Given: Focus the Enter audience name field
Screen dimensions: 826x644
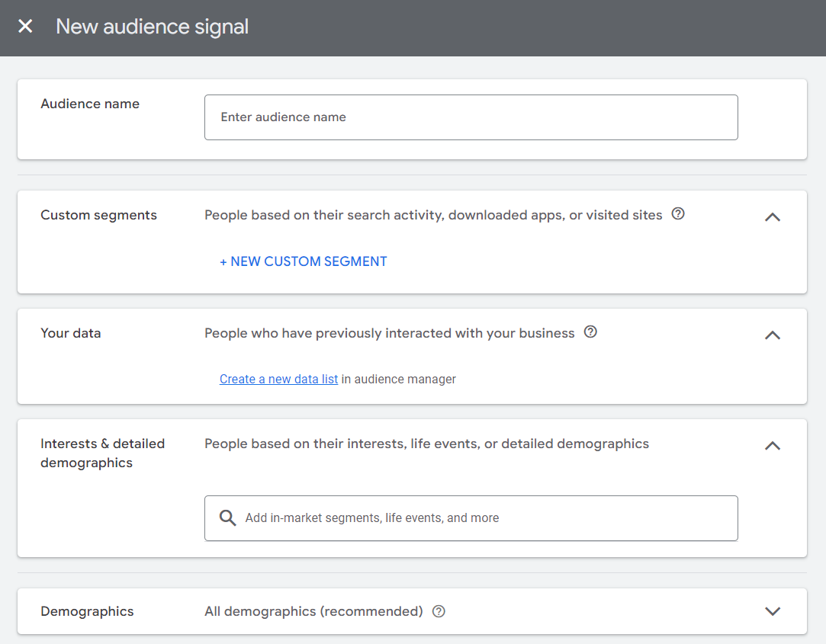Looking at the screenshot, I should click(x=471, y=117).
